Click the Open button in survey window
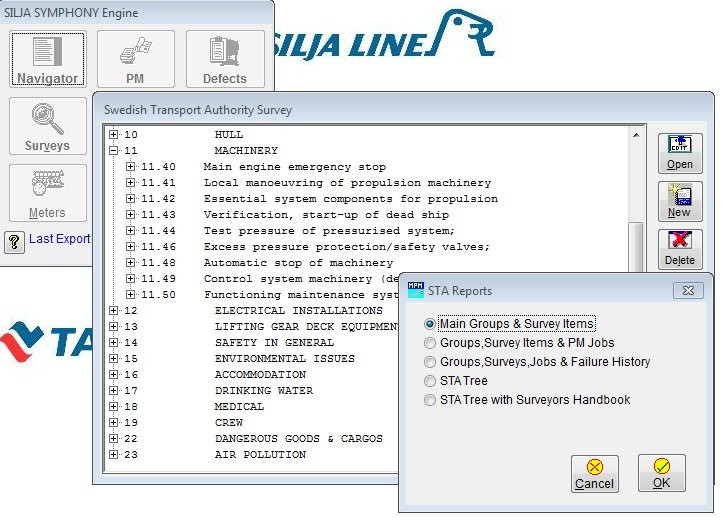The height and width of the screenshot is (527, 723). (680, 153)
